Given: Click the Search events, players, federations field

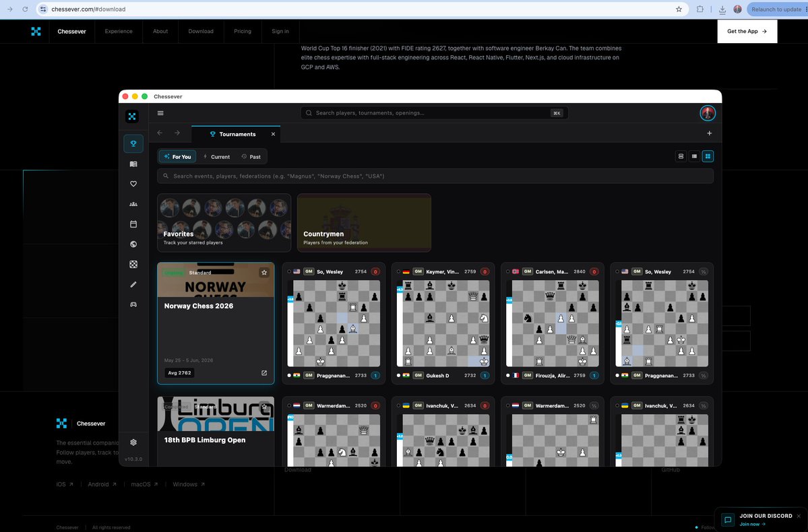Looking at the screenshot, I should 435,176.
